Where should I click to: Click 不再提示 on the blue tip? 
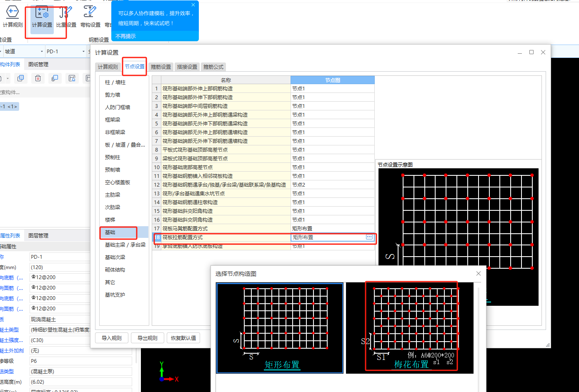coord(125,36)
